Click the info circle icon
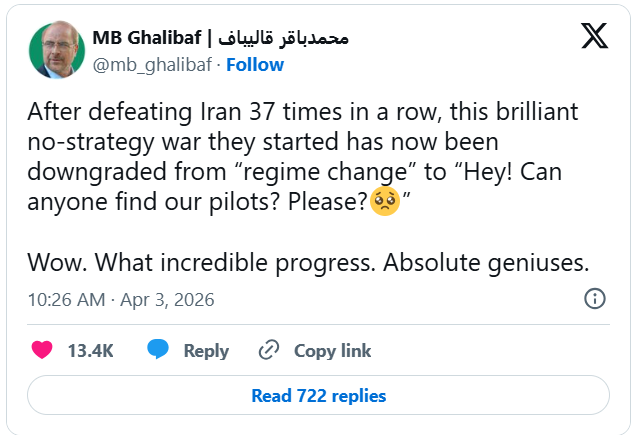 (594, 299)
